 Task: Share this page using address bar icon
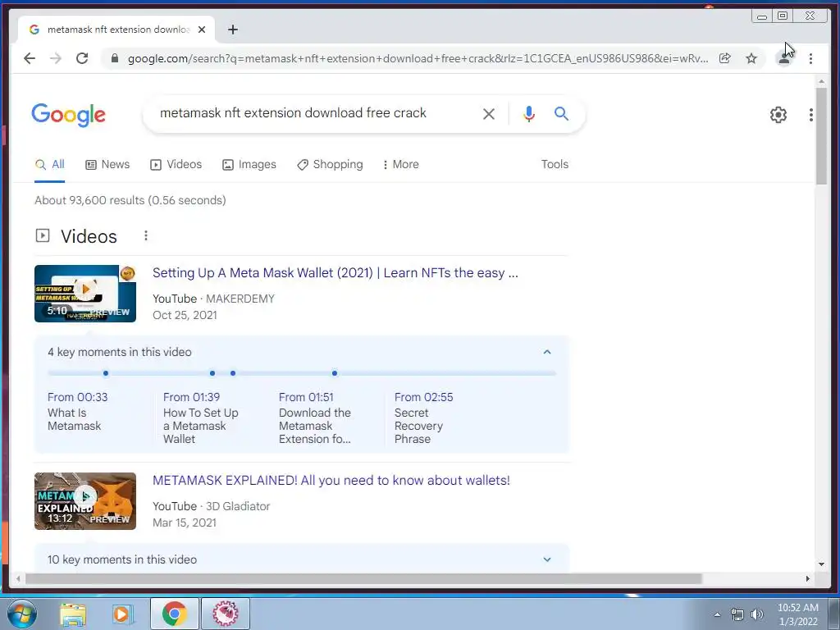[x=725, y=58]
